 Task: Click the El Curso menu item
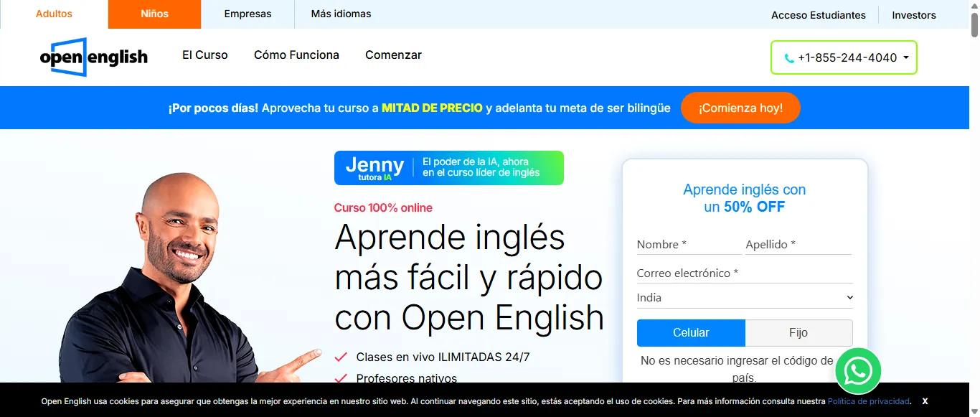204,55
